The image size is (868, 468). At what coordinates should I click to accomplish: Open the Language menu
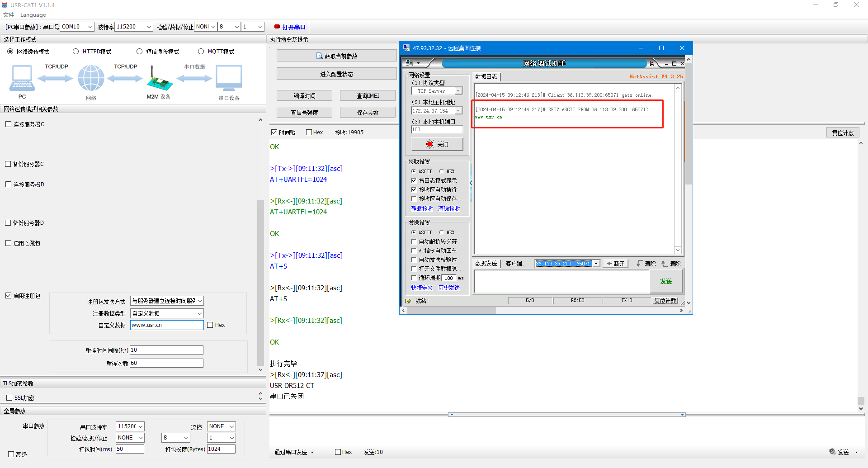click(x=33, y=15)
